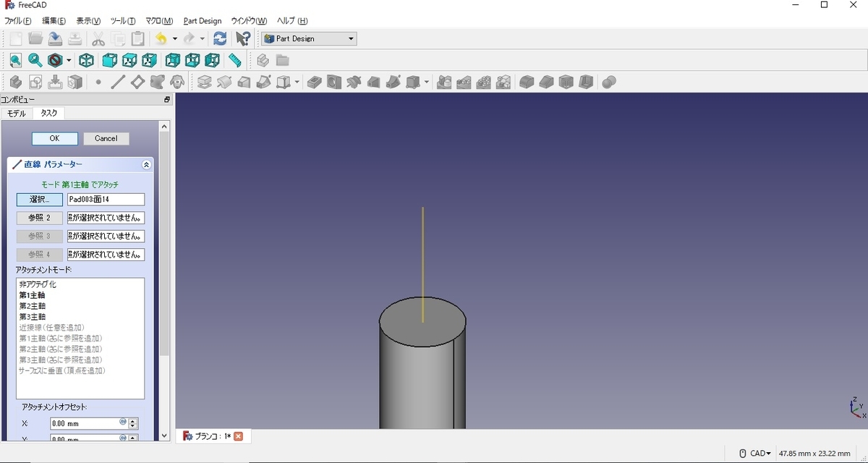Click the OK button
The height and width of the screenshot is (463, 868).
tap(54, 138)
